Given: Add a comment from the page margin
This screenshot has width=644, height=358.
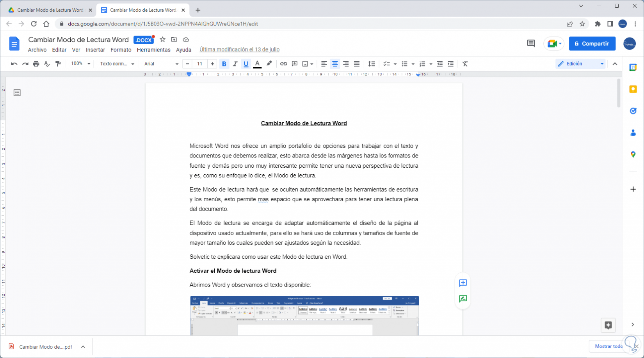Looking at the screenshot, I should point(463,283).
